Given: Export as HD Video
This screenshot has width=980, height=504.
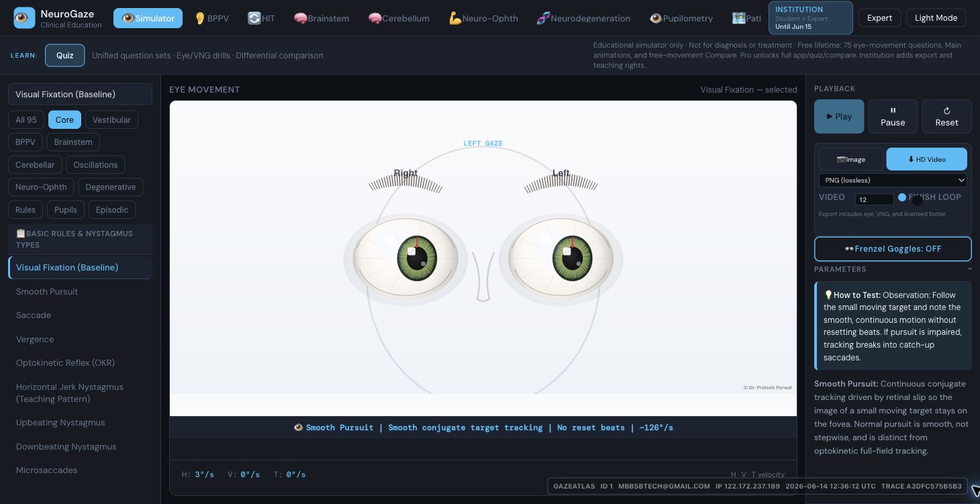Looking at the screenshot, I should 926,159.
